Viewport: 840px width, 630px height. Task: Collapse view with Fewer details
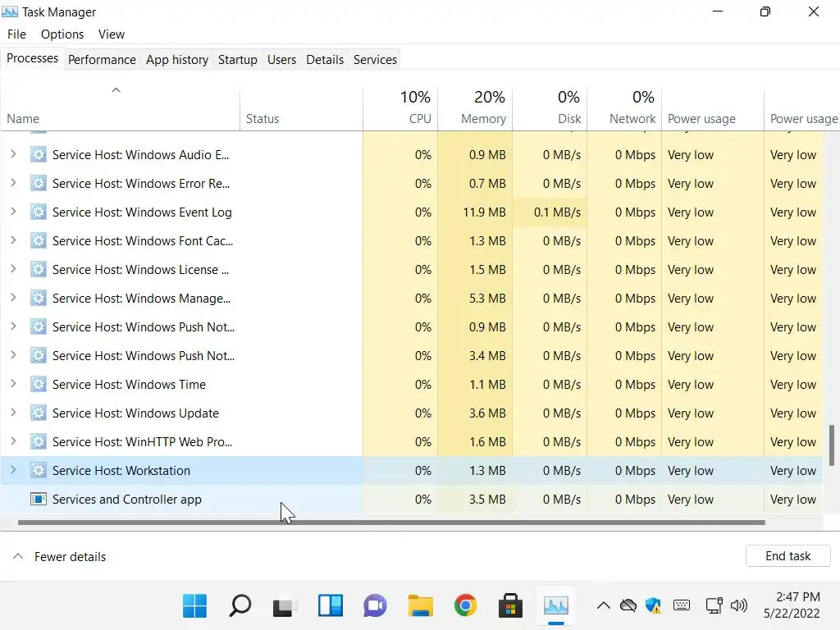59,557
